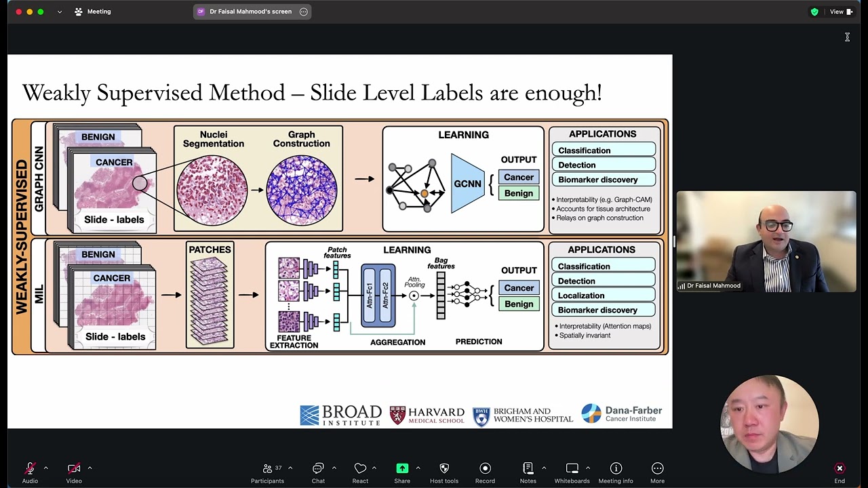Open the window list chevron dropdown
Viewport: 868px width, 488px height.
[59, 12]
